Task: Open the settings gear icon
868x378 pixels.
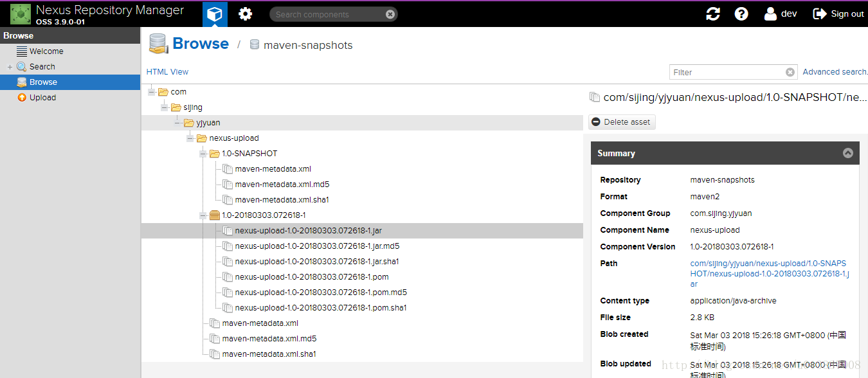Action: click(x=245, y=14)
